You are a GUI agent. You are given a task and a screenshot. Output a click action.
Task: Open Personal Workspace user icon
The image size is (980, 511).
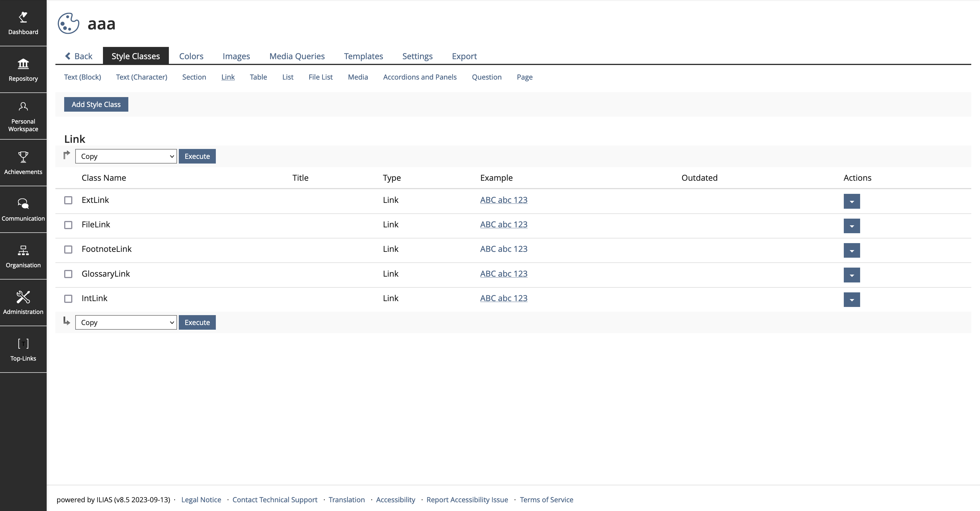[23, 106]
